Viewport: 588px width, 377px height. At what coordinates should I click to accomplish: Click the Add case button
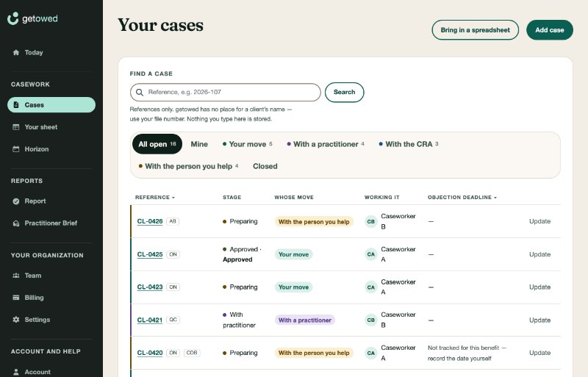tap(549, 30)
